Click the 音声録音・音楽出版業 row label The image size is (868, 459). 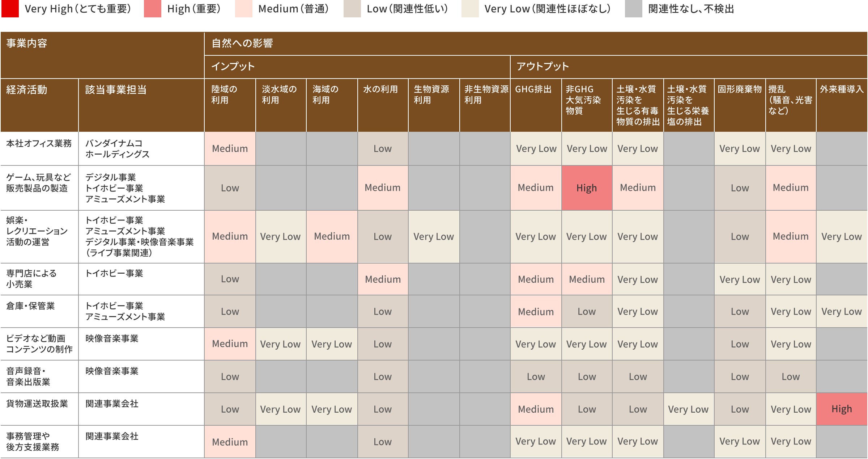[x=39, y=376]
